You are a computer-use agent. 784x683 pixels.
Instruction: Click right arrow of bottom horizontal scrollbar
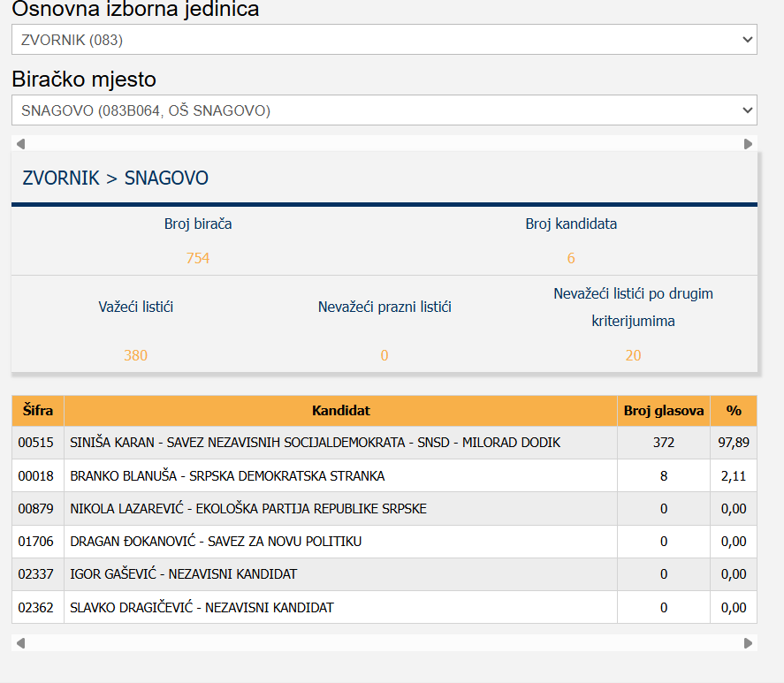tap(749, 643)
